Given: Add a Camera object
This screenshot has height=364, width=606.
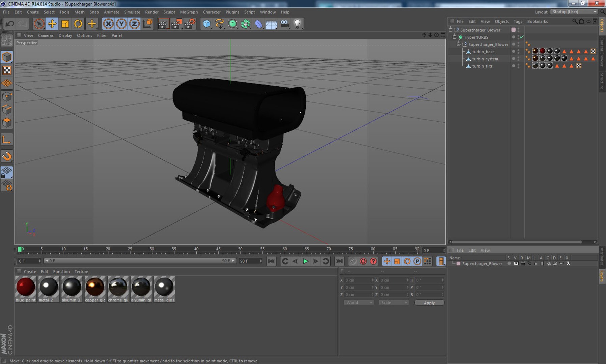Looking at the screenshot, I should pos(284,24).
